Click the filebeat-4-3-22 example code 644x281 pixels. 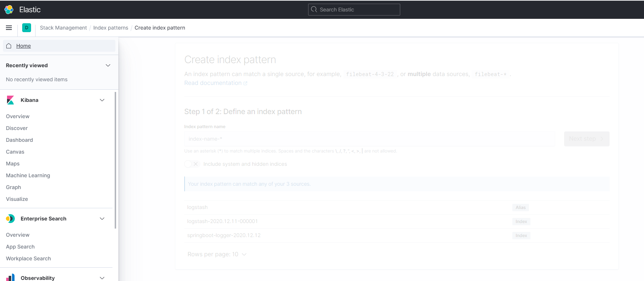pyautogui.click(x=370, y=74)
